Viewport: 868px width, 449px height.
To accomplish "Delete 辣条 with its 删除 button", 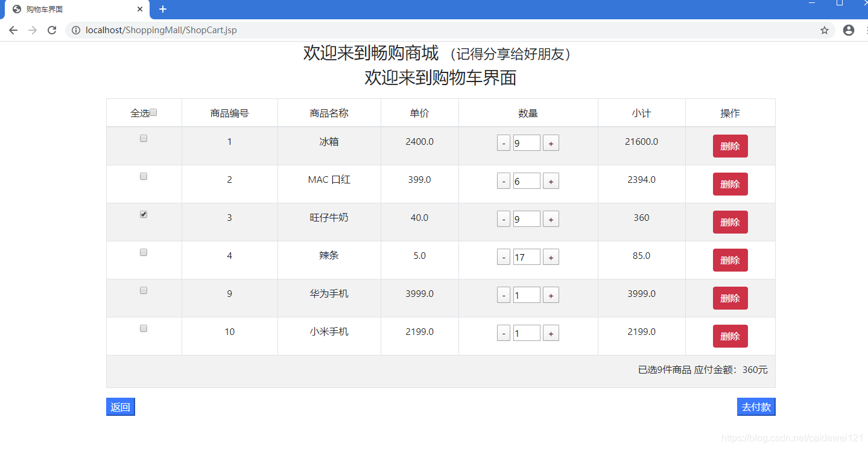I will [x=730, y=260].
